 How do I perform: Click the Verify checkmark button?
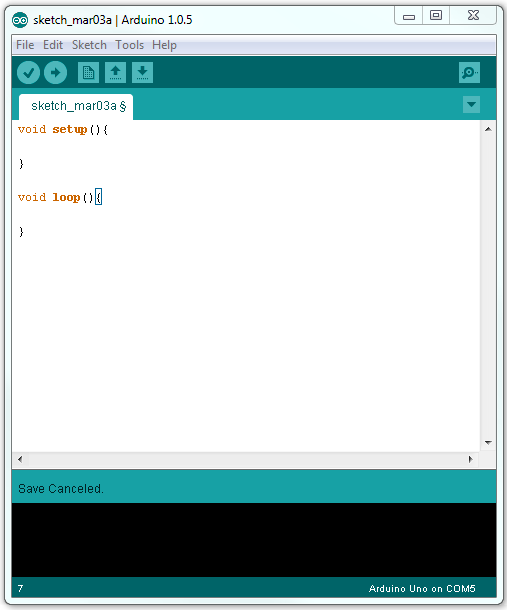pyautogui.click(x=28, y=73)
